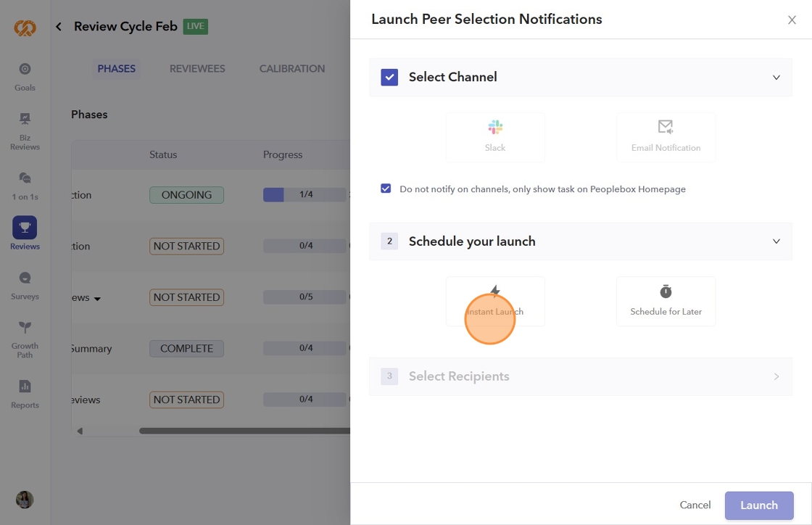The image size is (812, 525).
Task: Open Surveys in the sidebar
Action: (25, 284)
